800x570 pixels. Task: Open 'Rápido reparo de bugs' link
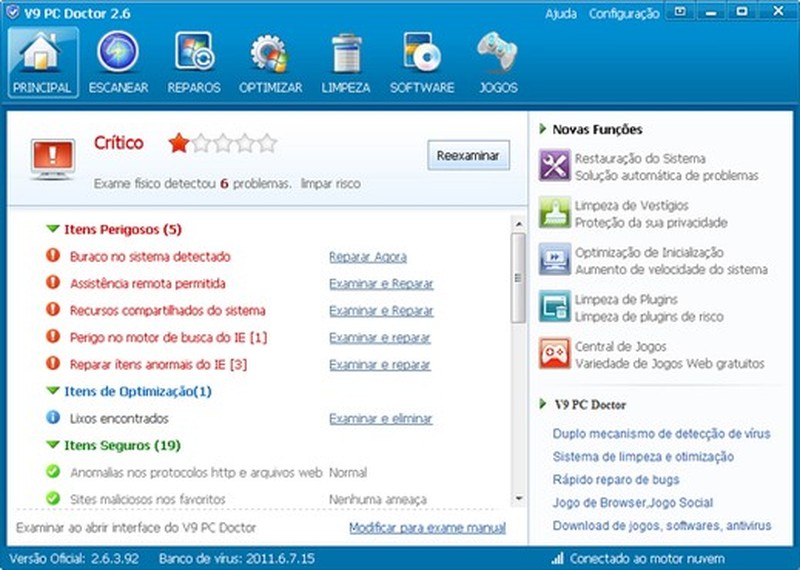pyautogui.click(x=616, y=480)
